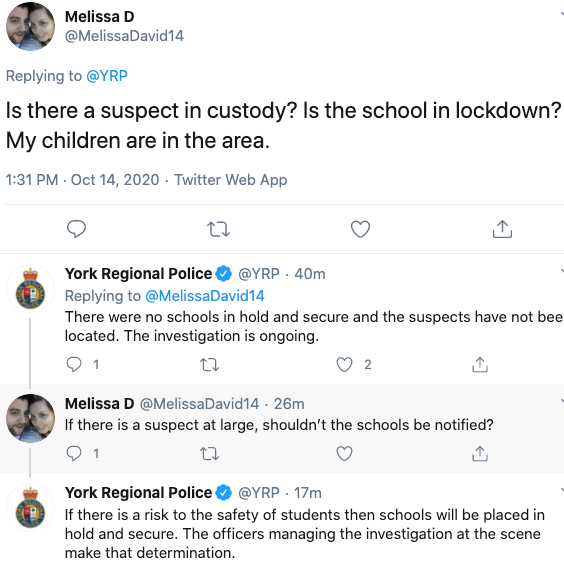Open York Regional Police avatar in 40m reply
564x568 pixels.
(30, 289)
